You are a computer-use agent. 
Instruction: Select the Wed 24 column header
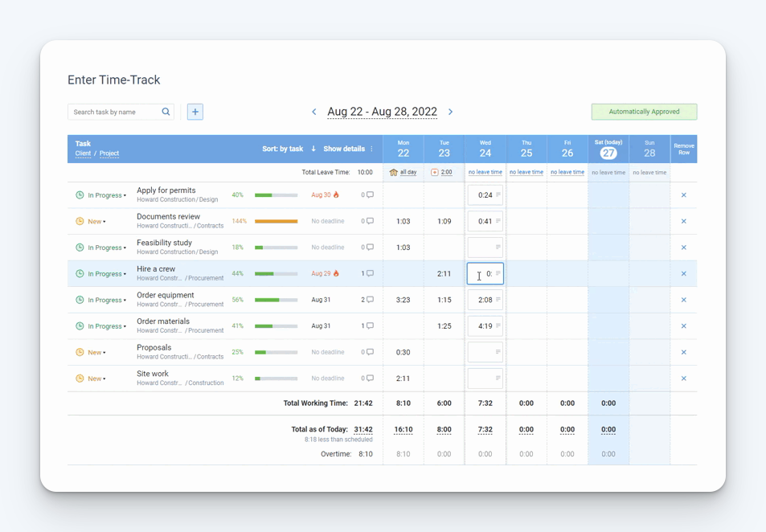pos(485,149)
